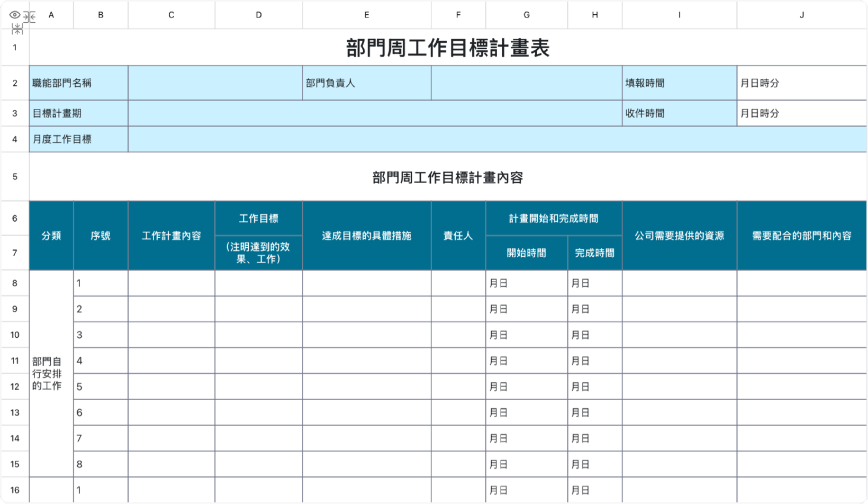This screenshot has width=868, height=504.
Task: Select column F header
Action: [458, 15]
